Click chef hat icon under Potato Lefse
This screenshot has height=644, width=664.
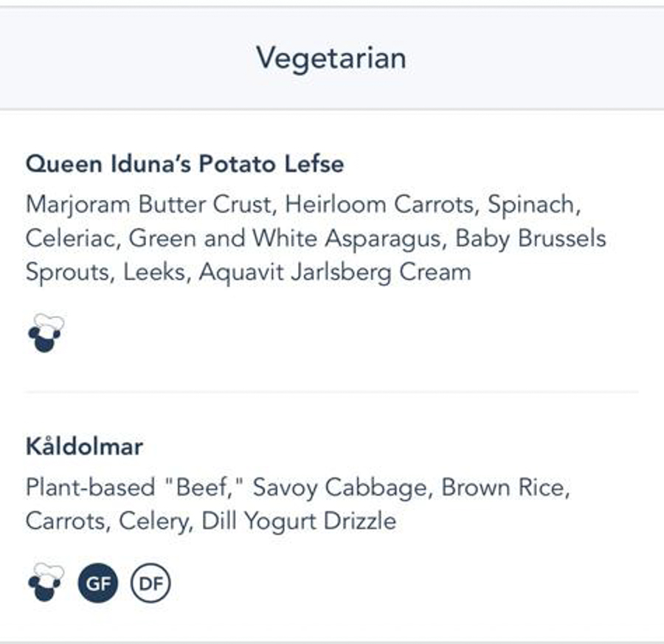click(45, 333)
